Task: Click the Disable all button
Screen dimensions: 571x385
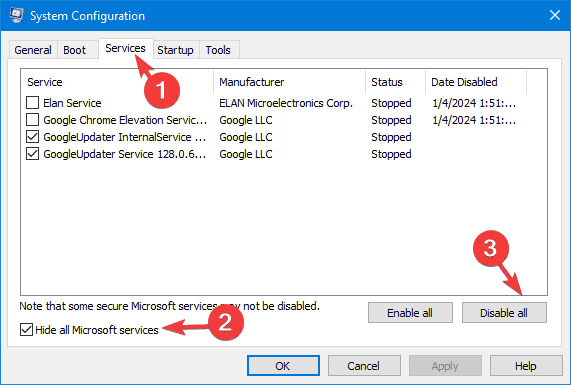Action: (x=504, y=313)
